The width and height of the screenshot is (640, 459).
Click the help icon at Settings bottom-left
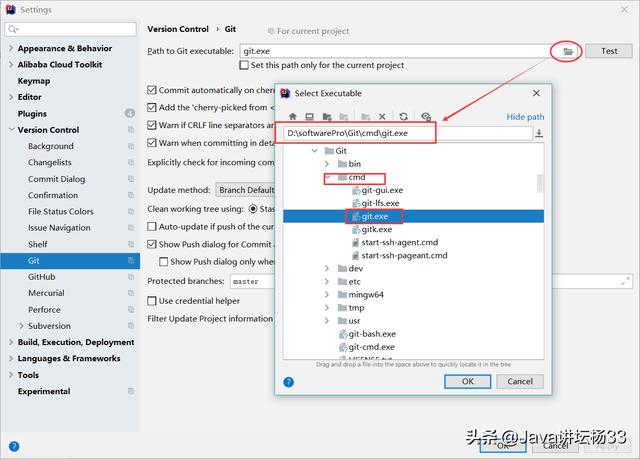pos(14,446)
